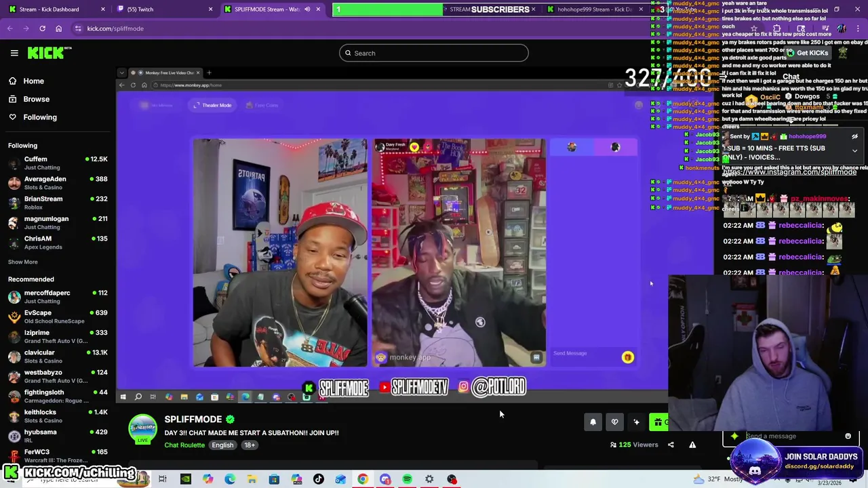Screen dimensions: 868x488
Task: Close the Kick Dashboard browser tab
Action: [102, 9]
